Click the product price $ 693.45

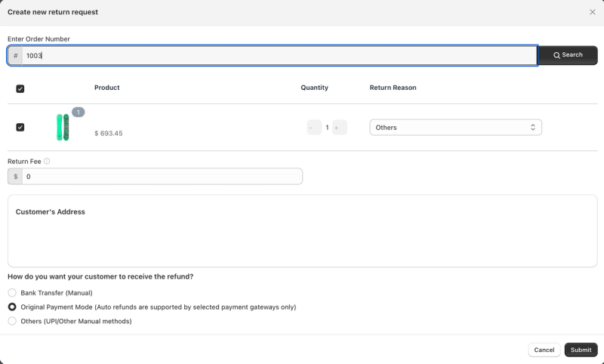coord(109,133)
